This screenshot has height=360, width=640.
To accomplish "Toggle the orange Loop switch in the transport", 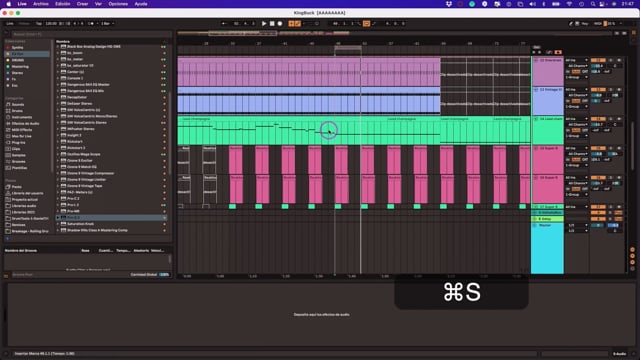I will pos(366,24).
